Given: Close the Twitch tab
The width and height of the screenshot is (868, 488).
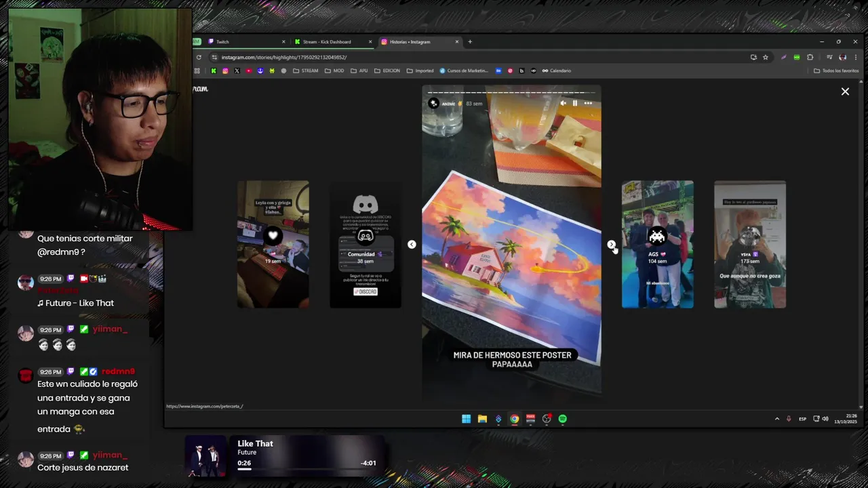Looking at the screenshot, I should click(283, 42).
